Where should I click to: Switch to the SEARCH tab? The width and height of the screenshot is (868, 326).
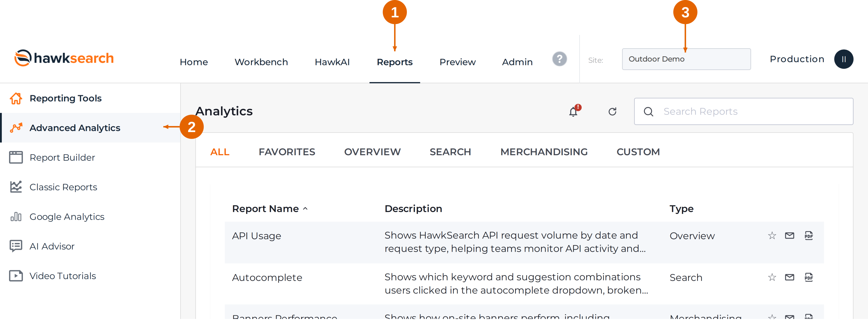coord(450,152)
